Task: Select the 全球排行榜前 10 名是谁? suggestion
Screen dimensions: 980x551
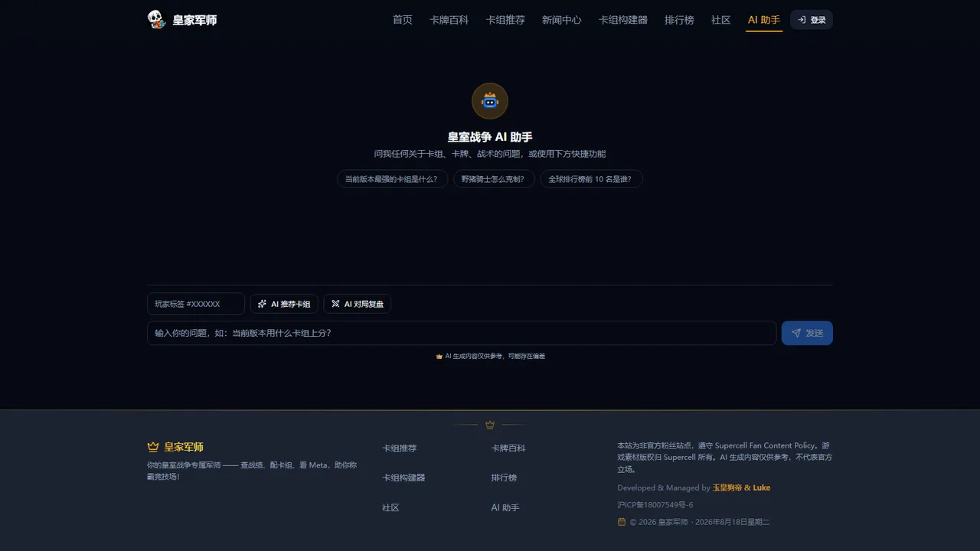Action: click(x=591, y=179)
